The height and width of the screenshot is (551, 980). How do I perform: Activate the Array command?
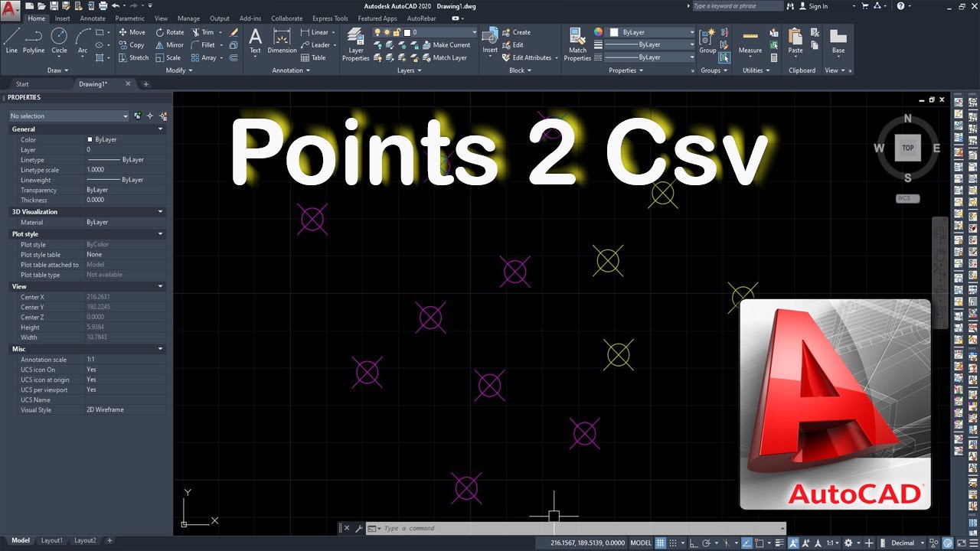[204, 57]
